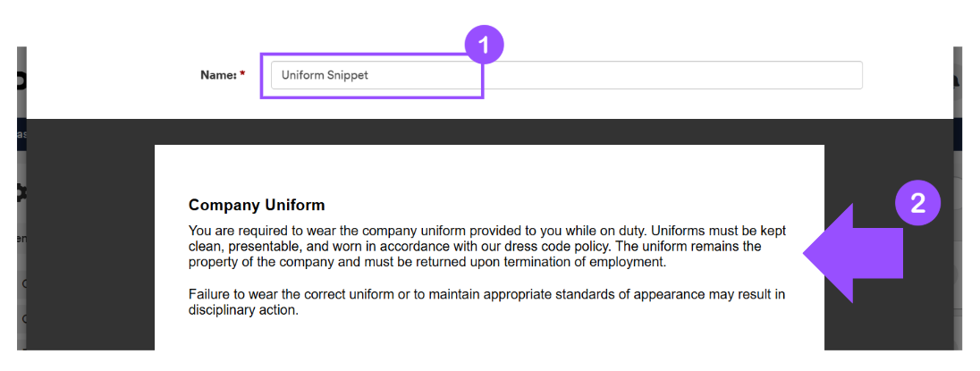980x371 pixels.
Task: Click the purple number 1 badge
Action: coord(483,45)
